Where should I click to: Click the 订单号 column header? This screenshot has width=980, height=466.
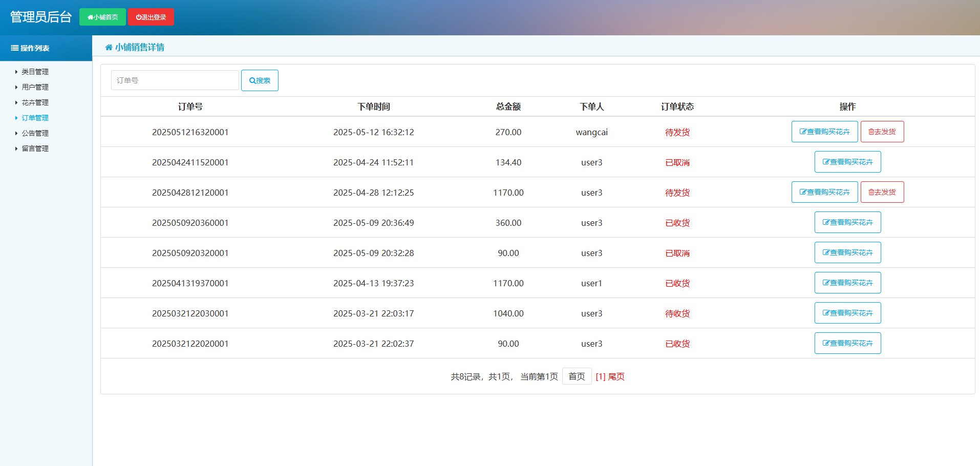point(190,107)
